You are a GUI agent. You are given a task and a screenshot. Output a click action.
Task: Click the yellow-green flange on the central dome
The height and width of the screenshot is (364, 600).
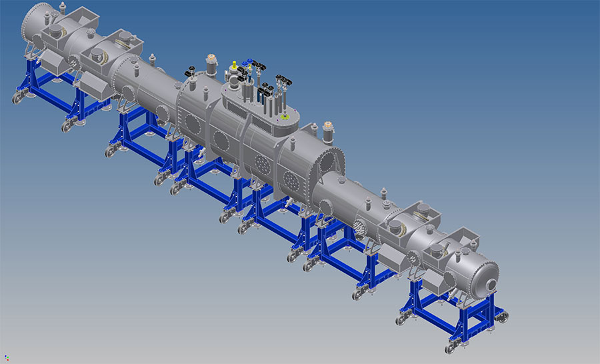(284, 118)
